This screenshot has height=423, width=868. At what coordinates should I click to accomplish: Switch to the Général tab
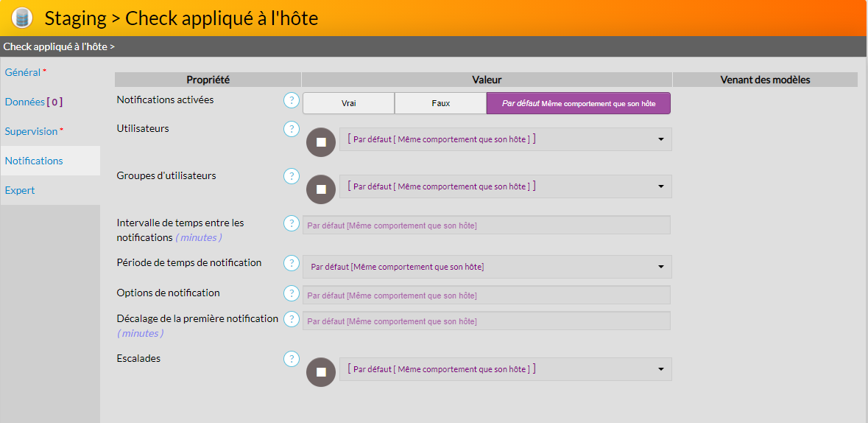pyautogui.click(x=23, y=72)
